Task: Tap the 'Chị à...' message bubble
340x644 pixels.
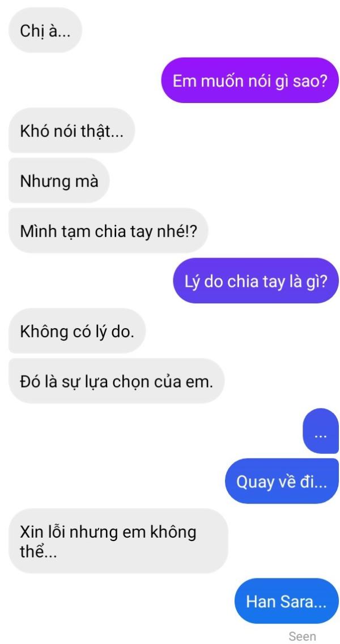Action: tap(45, 30)
